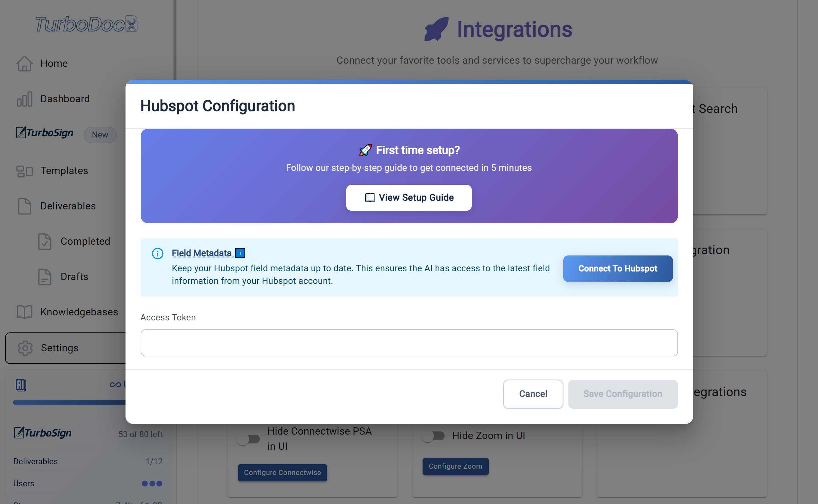818x504 pixels.
Task: Click the Templates layout icon
Action: [x=24, y=171]
